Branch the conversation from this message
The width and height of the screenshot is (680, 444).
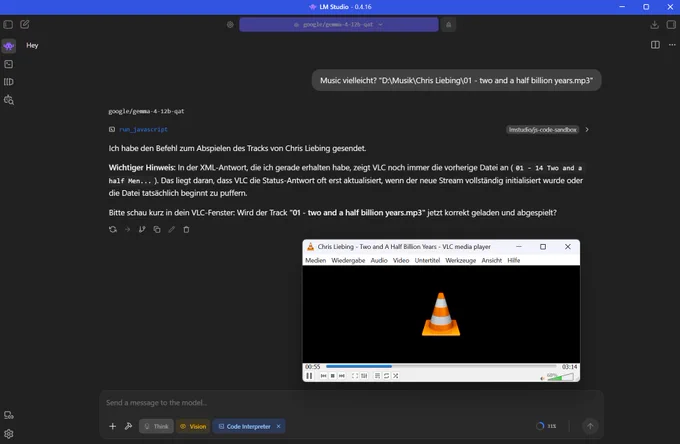pyautogui.click(x=142, y=229)
